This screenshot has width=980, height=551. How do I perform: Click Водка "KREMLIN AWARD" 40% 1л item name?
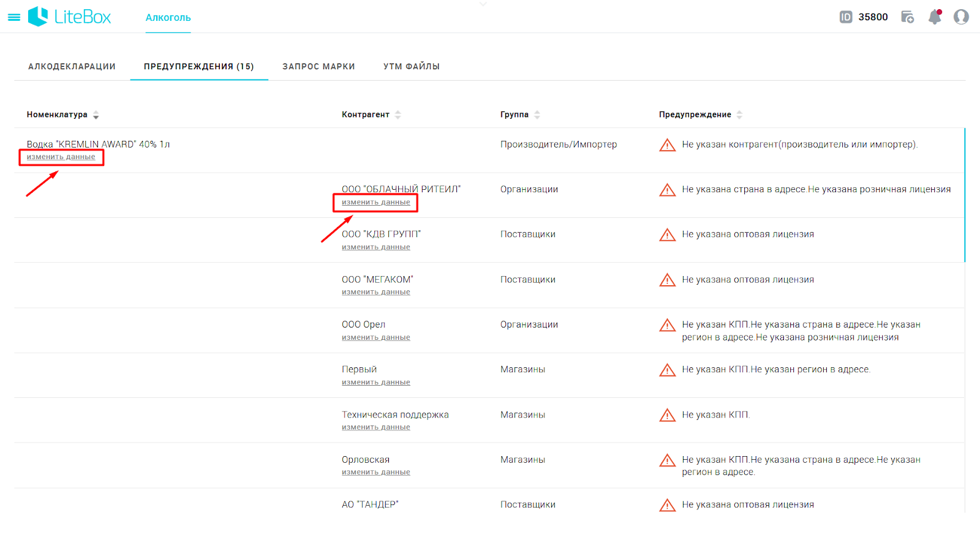[98, 144]
